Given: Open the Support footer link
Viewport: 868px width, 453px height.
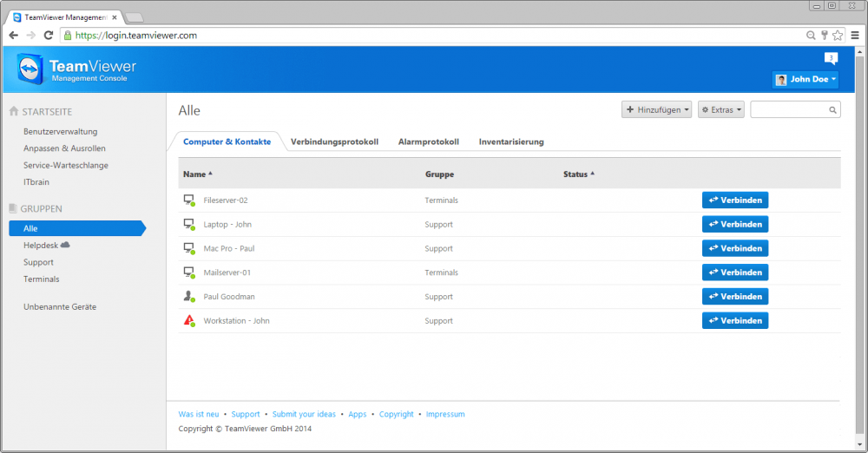Looking at the screenshot, I should click(x=246, y=414).
